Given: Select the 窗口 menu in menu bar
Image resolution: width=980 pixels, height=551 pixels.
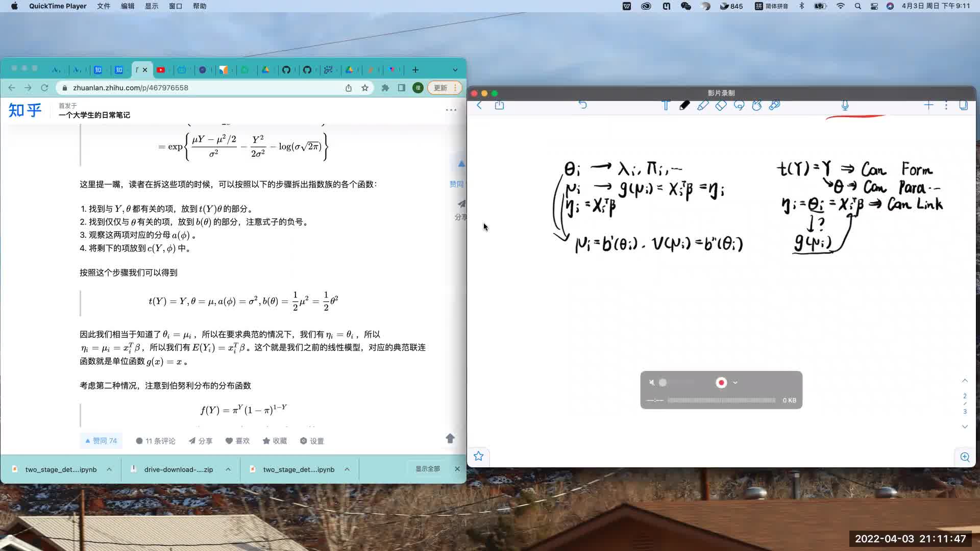Looking at the screenshot, I should point(176,6).
